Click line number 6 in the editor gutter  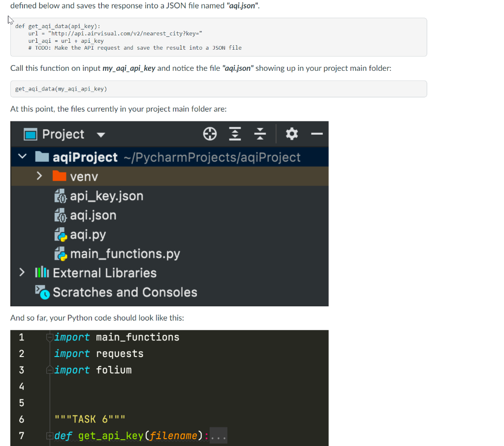21,419
